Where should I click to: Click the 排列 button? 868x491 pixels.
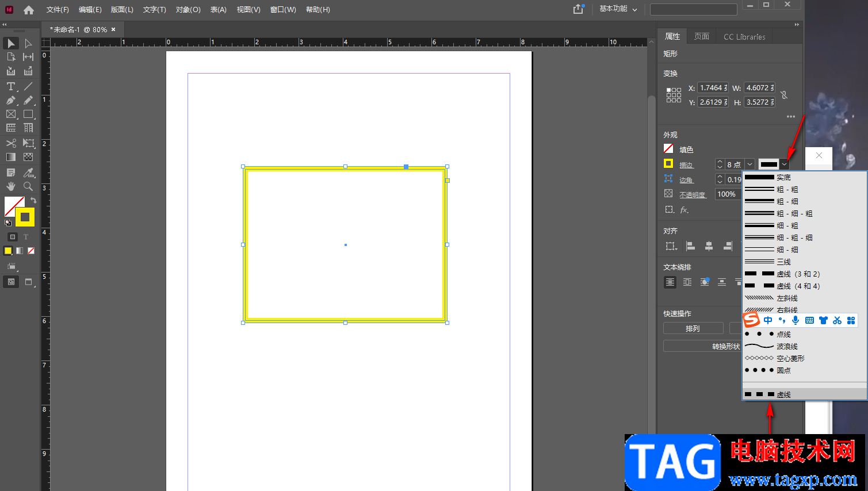(x=693, y=328)
